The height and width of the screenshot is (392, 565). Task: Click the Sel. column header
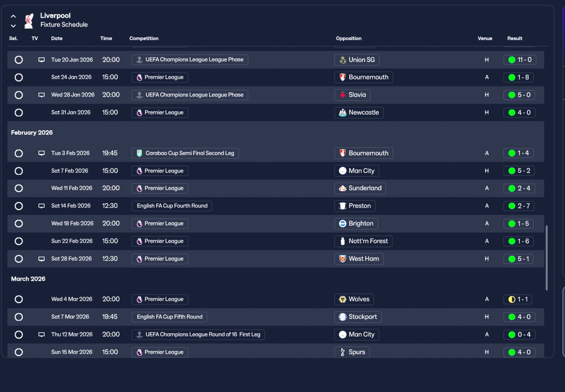click(13, 38)
